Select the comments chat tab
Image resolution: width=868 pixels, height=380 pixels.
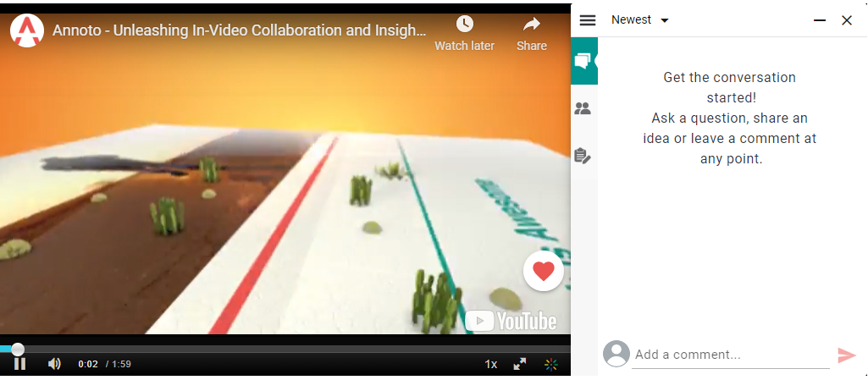click(x=584, y=61)
